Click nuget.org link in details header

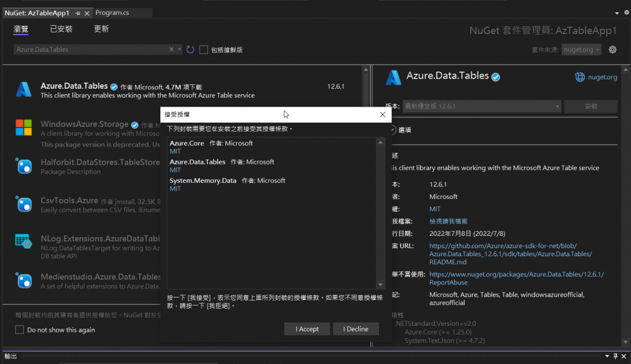pyautogui.click(x=602, y=77)
